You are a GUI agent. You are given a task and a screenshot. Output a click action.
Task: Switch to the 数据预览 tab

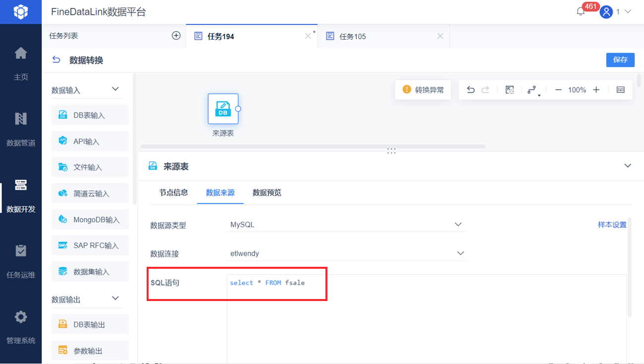tap(267, 192)
